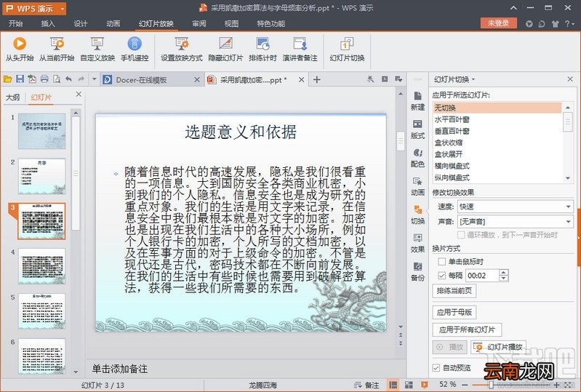
Task: Click Hide Slide (隐藏幻灯片) icon
Action: 225,44
